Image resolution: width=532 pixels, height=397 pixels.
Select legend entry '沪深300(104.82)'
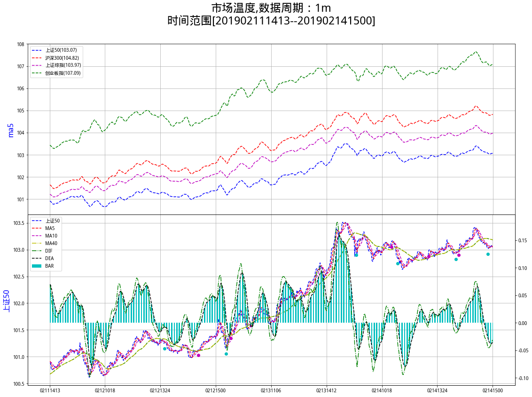tap(62, 58)
